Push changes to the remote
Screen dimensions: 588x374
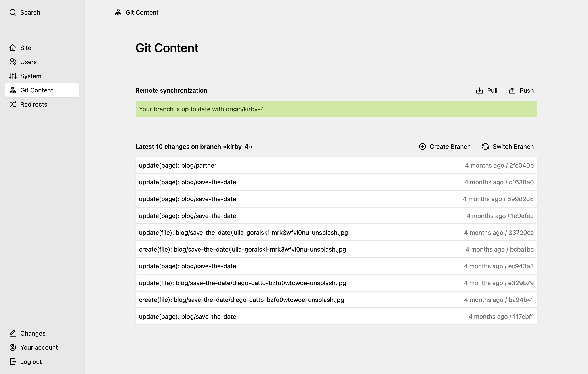click(521, 91)
